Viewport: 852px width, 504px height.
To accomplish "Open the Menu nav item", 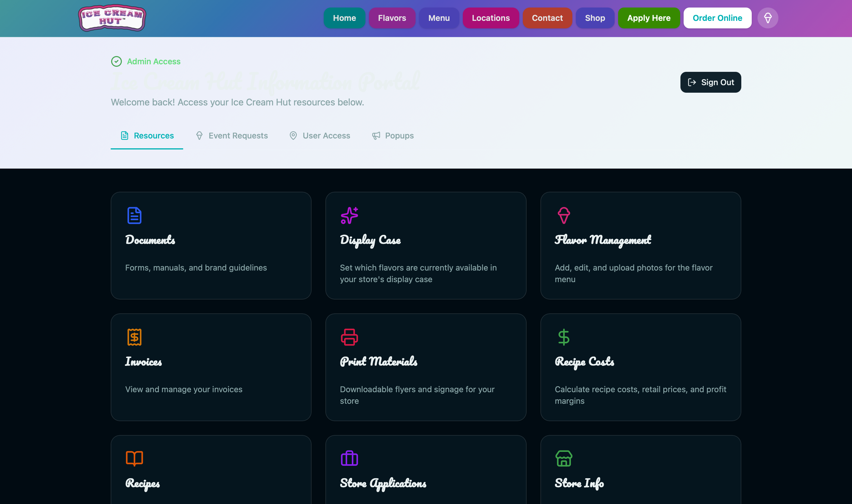I will point(439,18).
